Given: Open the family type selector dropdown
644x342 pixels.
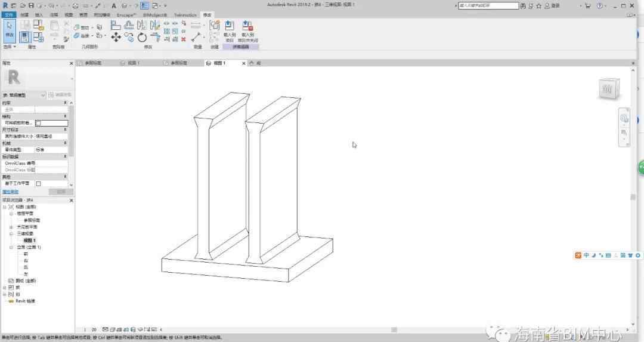Looking at the screenshot, I should click(x=43, y=95).
